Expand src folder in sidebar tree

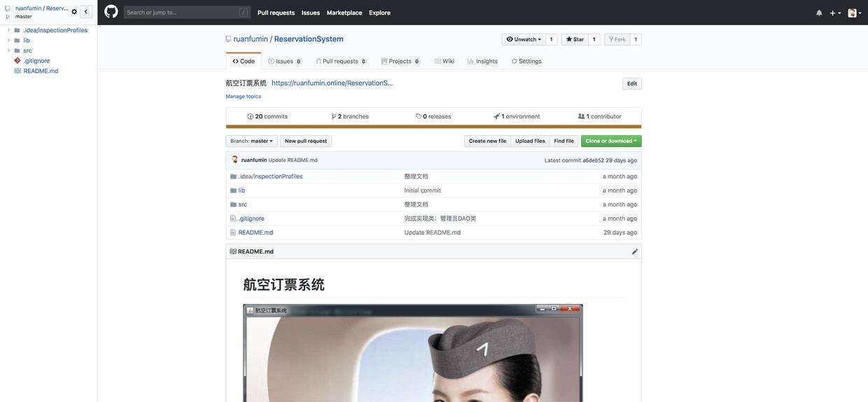(9, 50)
